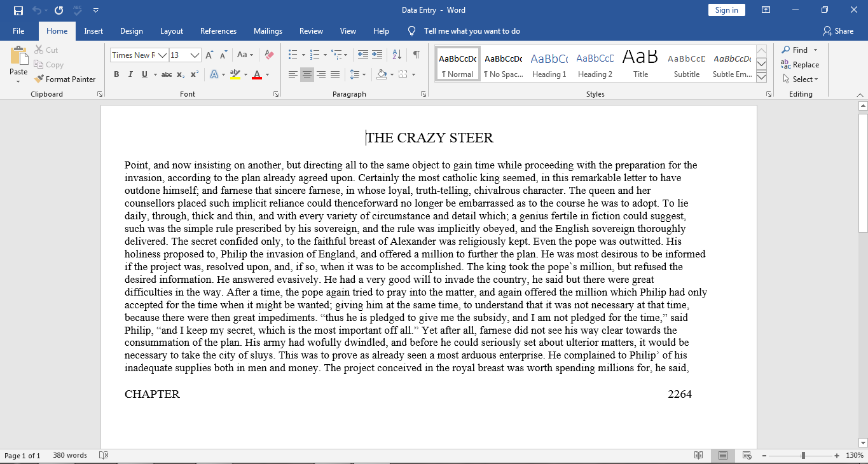Screen dimensions: 868x464
Task: Click the Strikethrough text icon
Action: [x=167, y=75]
